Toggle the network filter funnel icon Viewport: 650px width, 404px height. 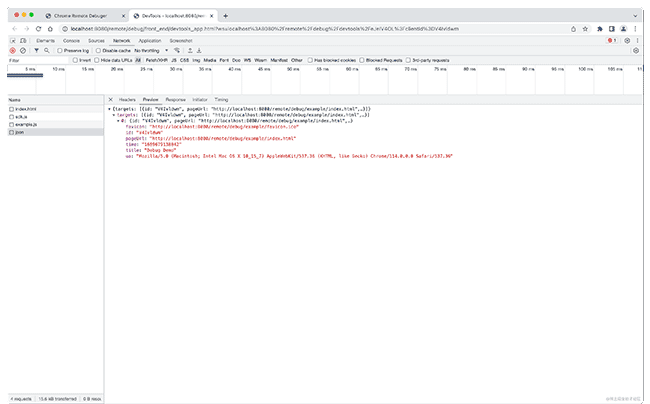coord(36,51)
